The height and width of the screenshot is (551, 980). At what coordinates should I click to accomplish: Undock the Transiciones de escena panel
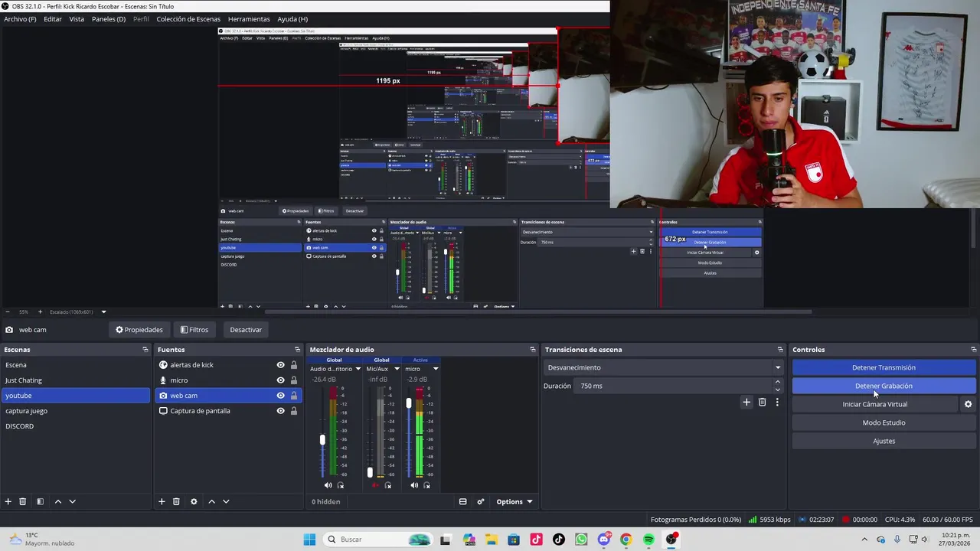(x=780, y=350)
